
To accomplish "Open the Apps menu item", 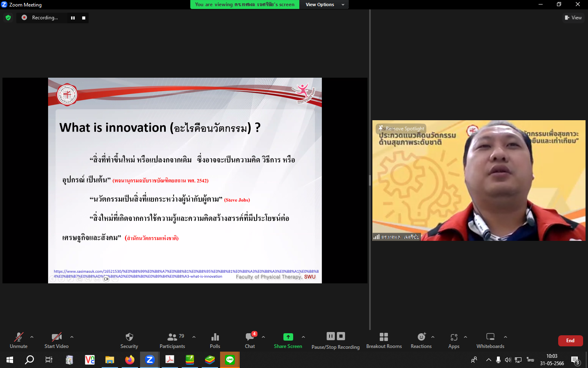I will 454,340.
